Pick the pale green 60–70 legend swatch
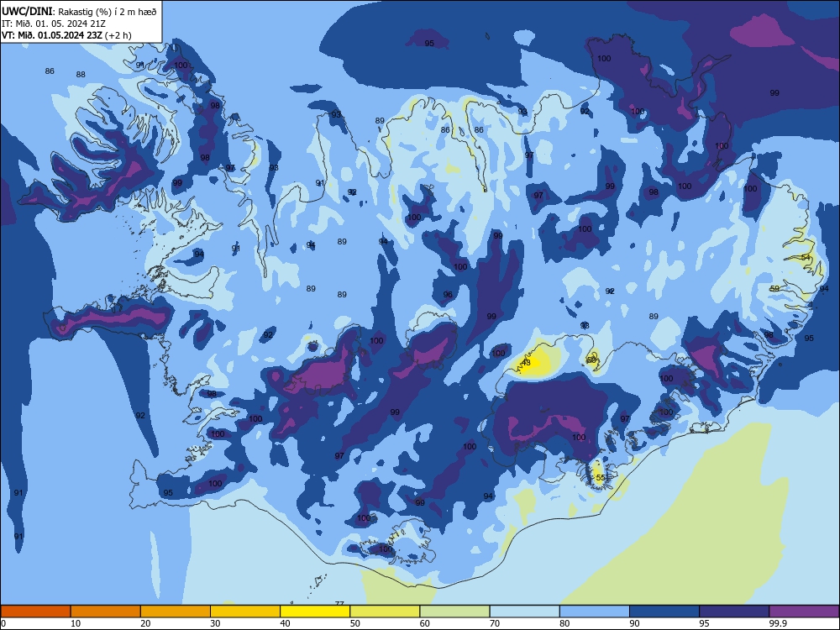840x630 pixels. point(454,612)
